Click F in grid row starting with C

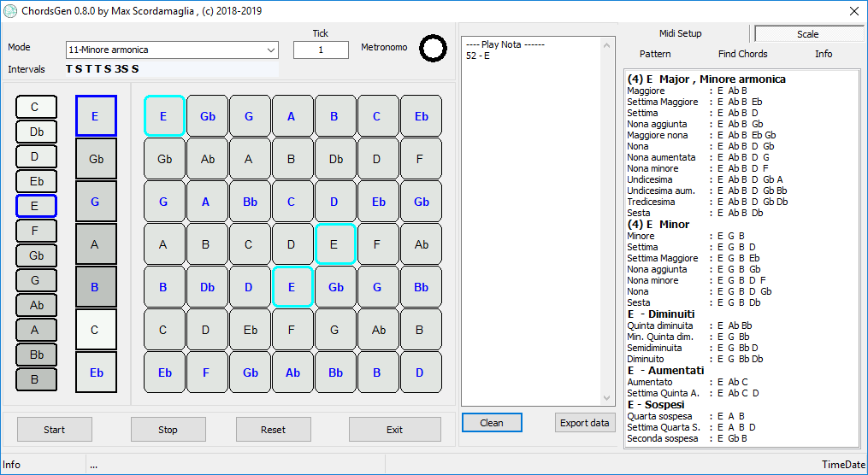(x=292, y=330)
